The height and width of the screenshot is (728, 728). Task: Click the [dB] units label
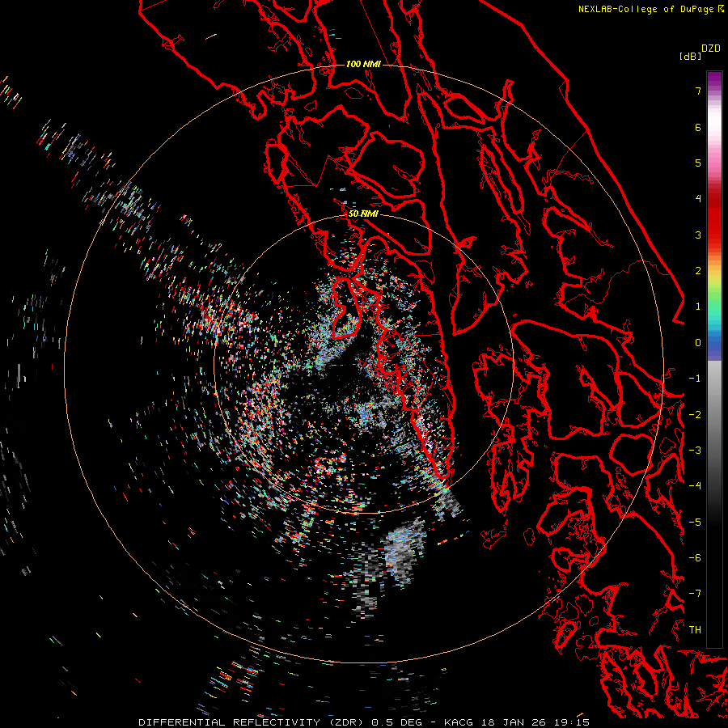coord(690,56)
